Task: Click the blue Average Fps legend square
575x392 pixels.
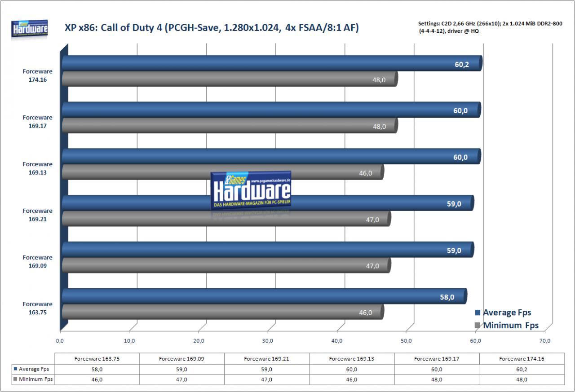Action: pos(478,313)
